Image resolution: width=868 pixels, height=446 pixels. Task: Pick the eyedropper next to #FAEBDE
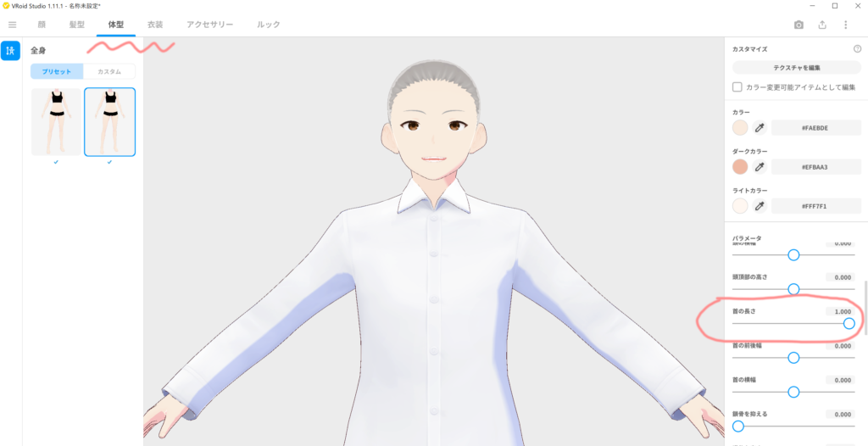point(759,128)
